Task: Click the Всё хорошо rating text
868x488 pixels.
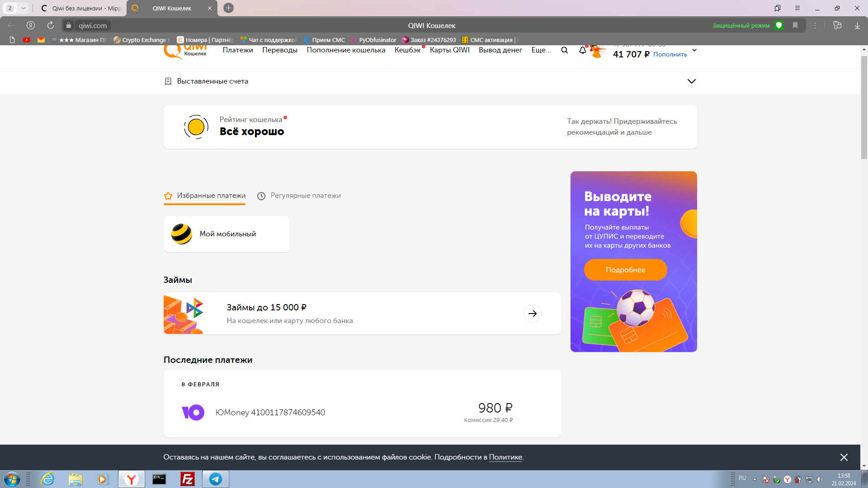Action: pyautogui.click(x=252, y=131)
